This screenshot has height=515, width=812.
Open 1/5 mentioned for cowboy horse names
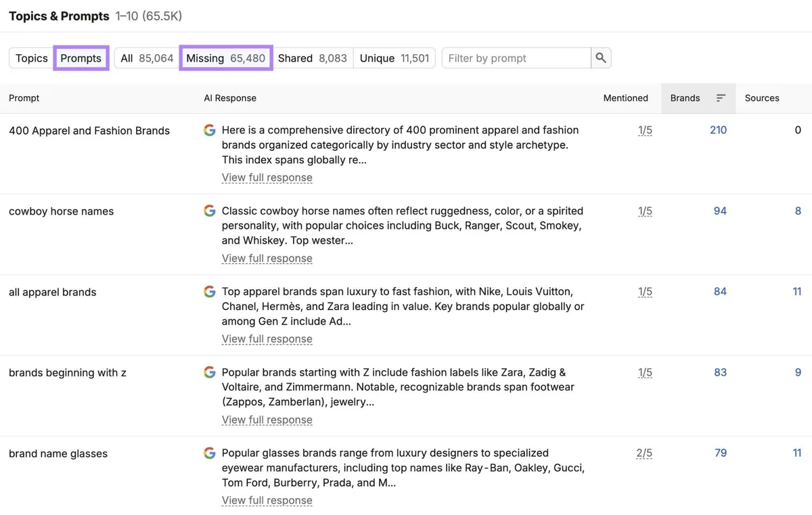click(x=645, y=211)
